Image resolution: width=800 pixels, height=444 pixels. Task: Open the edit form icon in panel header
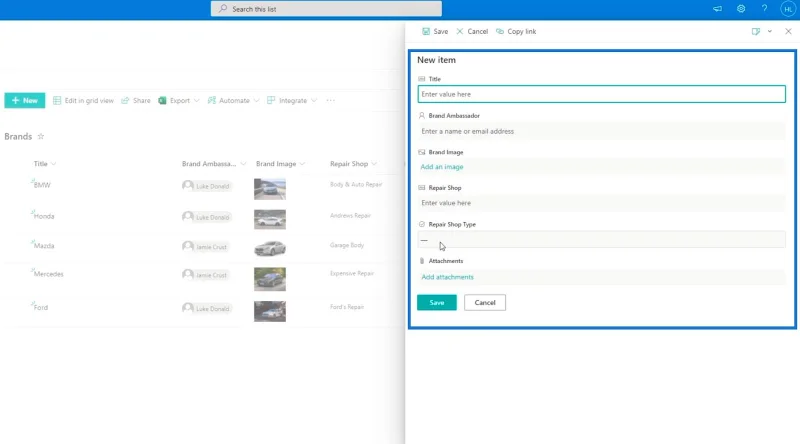(756, 31)
